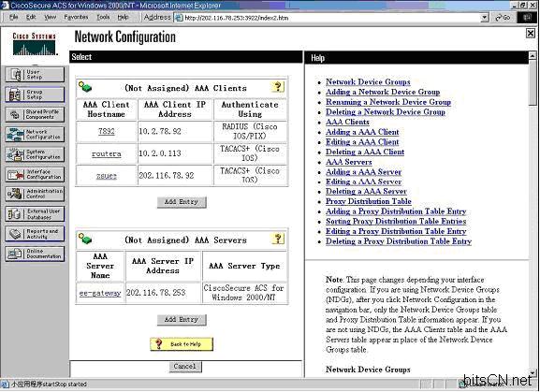Click the AAA Clients table key icon
The height and width of the screenshot is (392, 540).
point(85,87)
